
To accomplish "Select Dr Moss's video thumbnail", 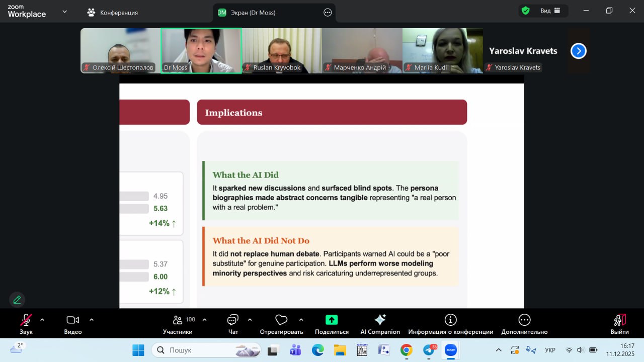I will point(201,51).
